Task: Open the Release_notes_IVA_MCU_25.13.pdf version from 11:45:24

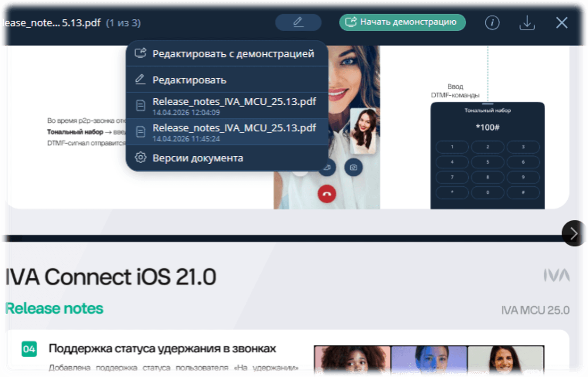Action: tap(227, 132)
